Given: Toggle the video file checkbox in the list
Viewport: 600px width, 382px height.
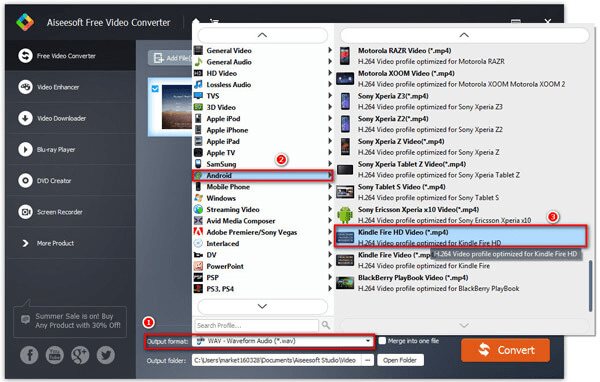Looking at the screenshot, I should coord(155,89).
